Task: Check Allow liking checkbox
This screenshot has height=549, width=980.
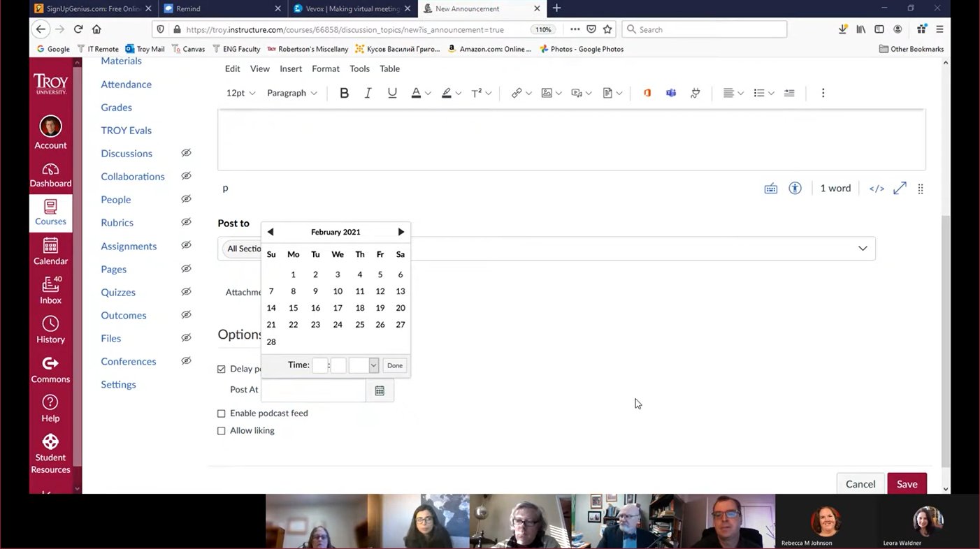Action: click(222, 431)
